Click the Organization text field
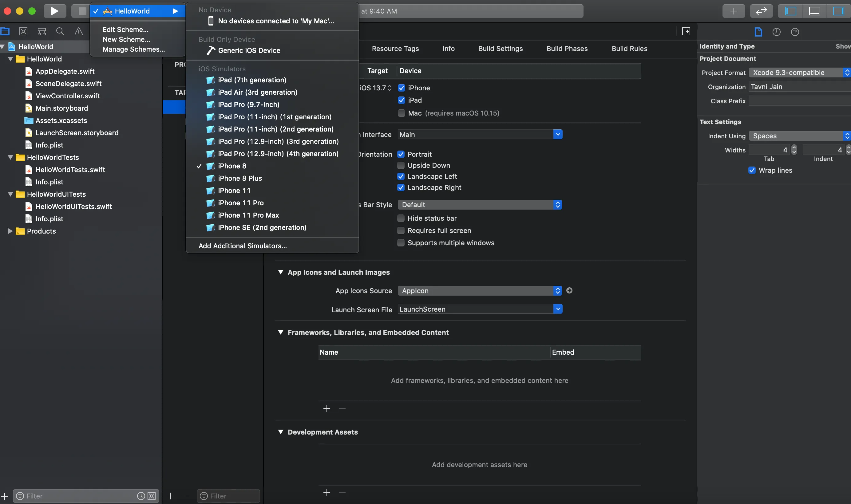 (798, 87)
